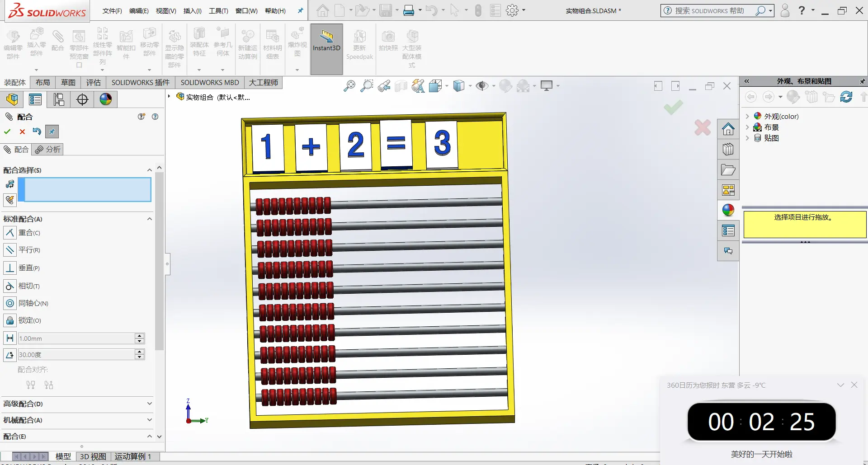The height and width of the screenshot is (465, 868).
Task: Click the Appearances color ball in task pane
Action: (728, 210)
